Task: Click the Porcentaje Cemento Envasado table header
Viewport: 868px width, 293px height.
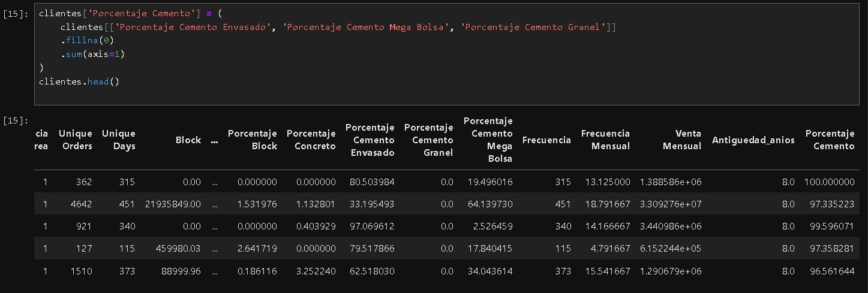Action: click(370, 140)
